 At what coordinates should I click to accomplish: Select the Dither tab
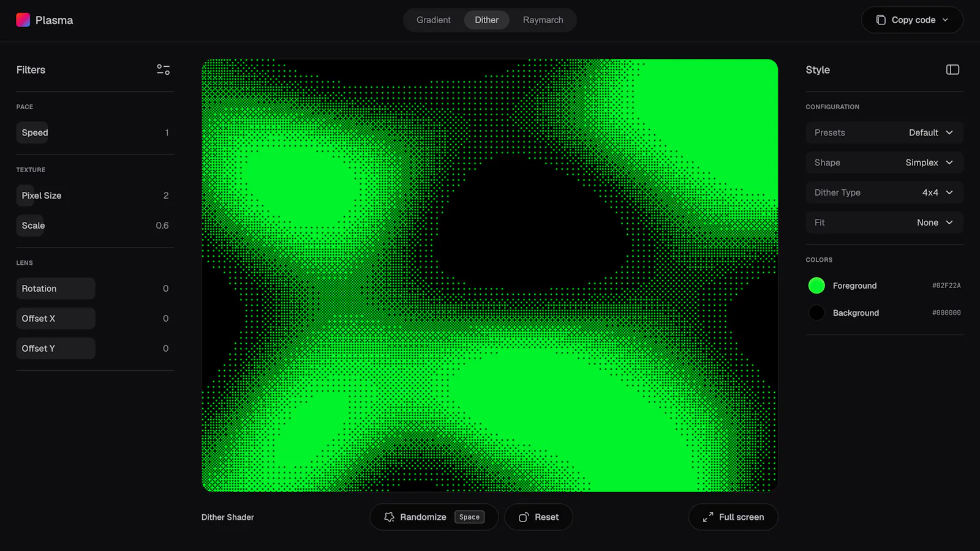(487, 20)
